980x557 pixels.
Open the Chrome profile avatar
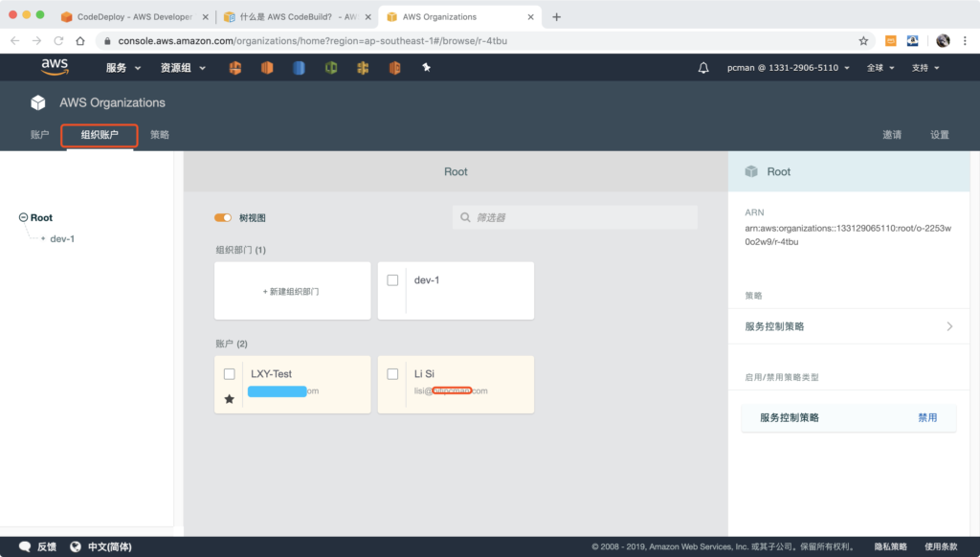click(x=943, y=40)
